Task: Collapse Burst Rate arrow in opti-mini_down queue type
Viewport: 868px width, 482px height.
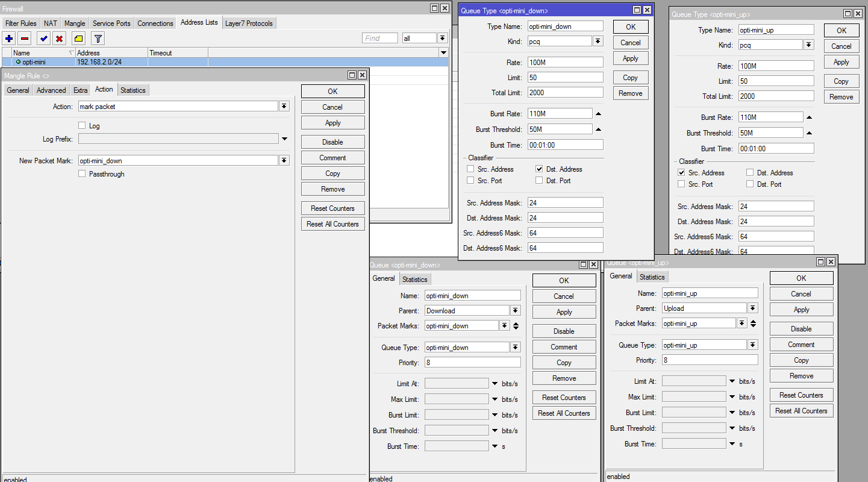Action: click(x=598, y=114)
